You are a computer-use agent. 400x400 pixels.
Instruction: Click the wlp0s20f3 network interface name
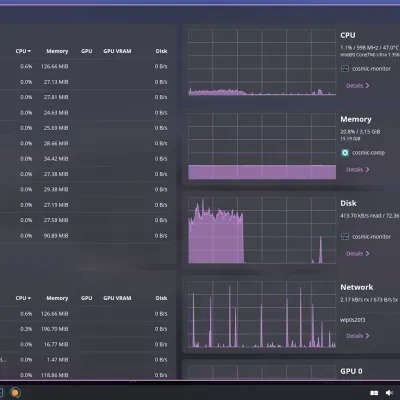tap(353, 320)
